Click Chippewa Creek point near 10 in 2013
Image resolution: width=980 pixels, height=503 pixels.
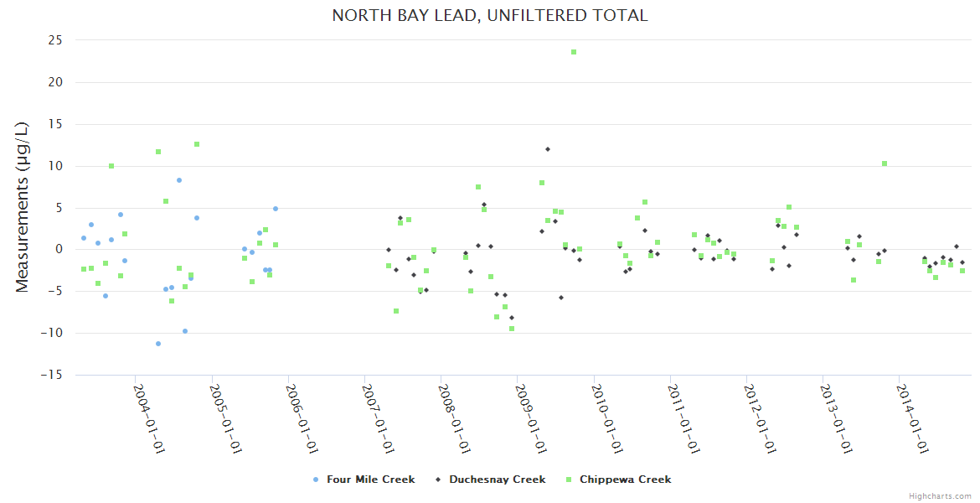pyautogui.click(x=885, y=163)
